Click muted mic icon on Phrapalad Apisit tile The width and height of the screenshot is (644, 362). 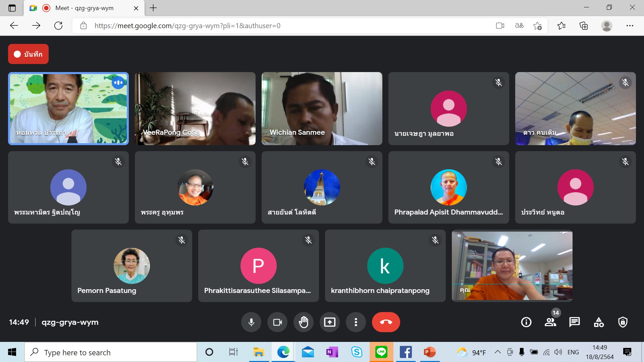499,162
